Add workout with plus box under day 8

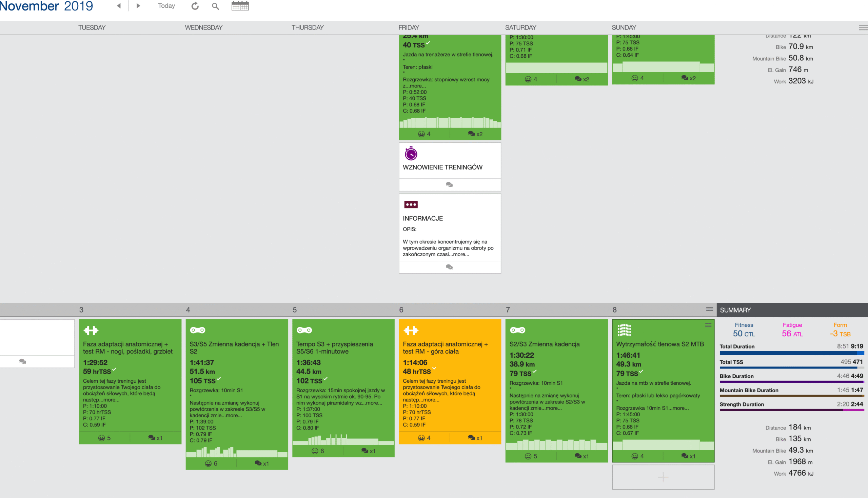tap(663, 477)
